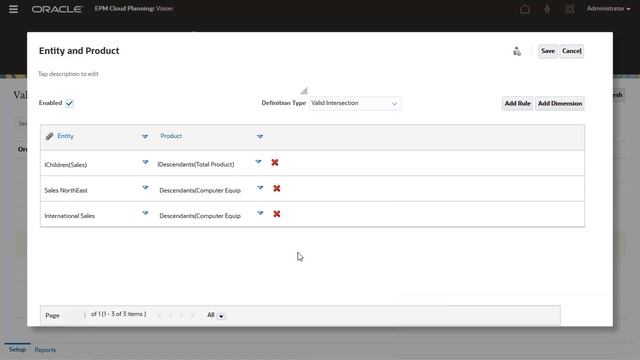Edit the 'Tap description to edit' text
The height and width of the screenshot is (360, 640).
click(69, 74)
